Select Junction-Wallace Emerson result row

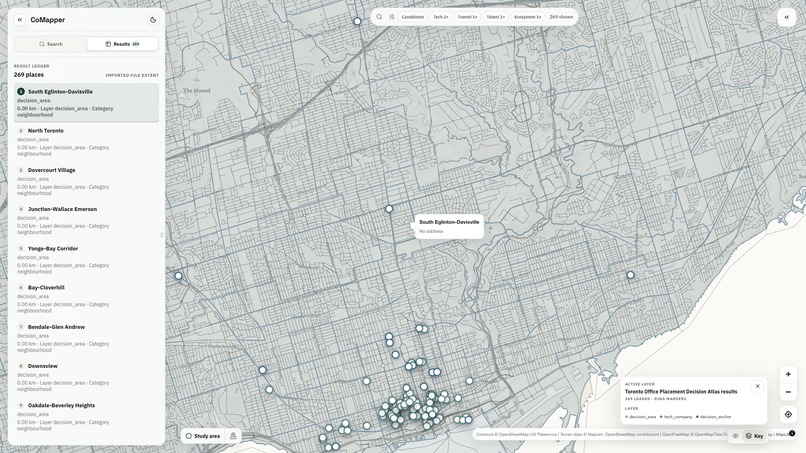(86, 221)
